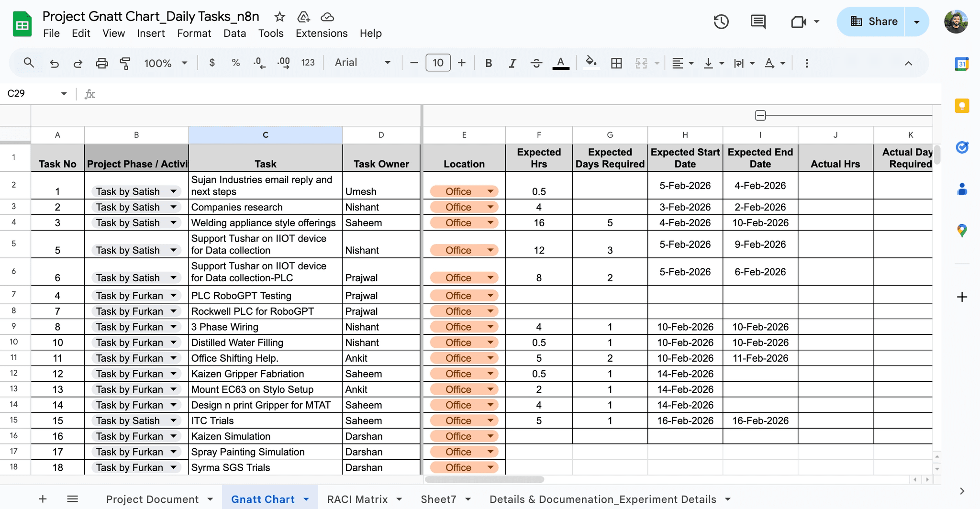Switch to the RACI Matrix tab
980x509 pixels.
pyautogui.click(x=359, y=499)
